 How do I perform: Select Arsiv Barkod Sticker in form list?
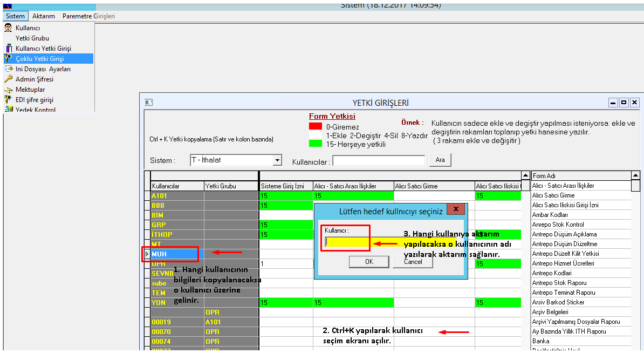pyautogui.click(x=581, y=302)
